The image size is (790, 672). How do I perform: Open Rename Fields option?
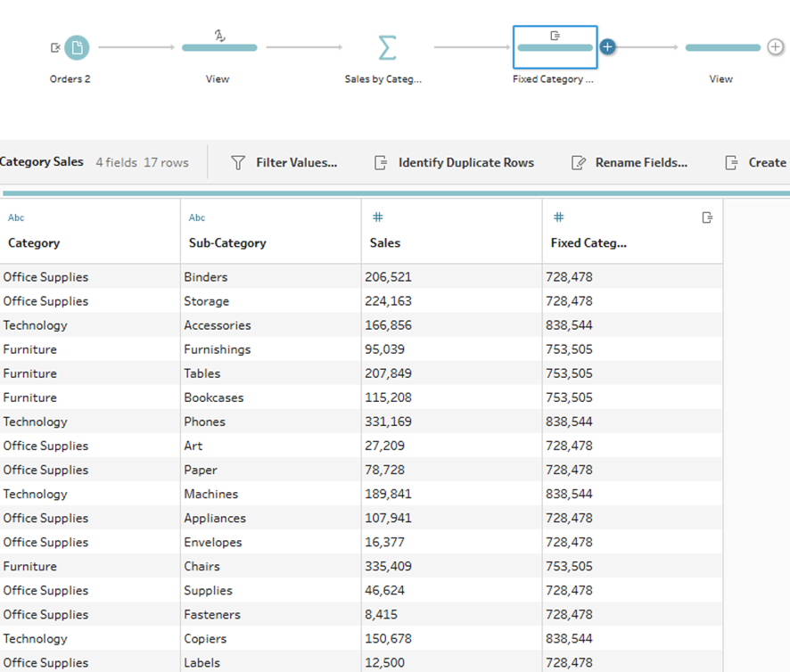[x=630, y=162]
